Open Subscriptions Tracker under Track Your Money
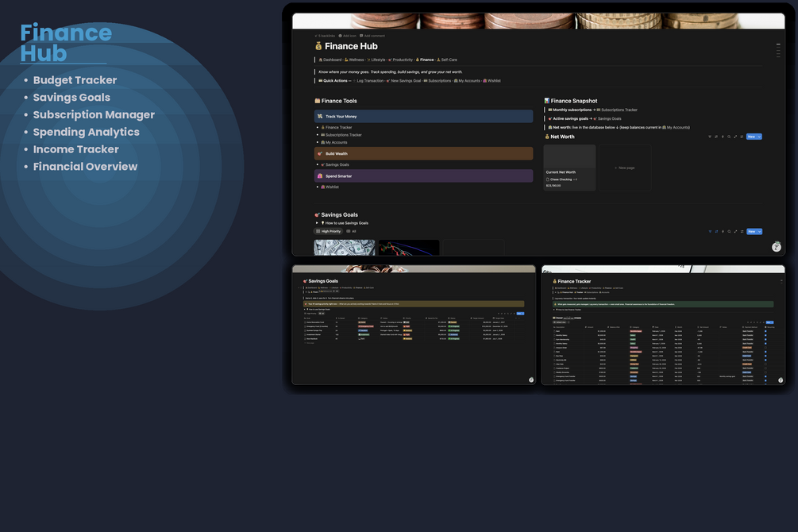This screenshot has height=532, width=798. (341, 136)
